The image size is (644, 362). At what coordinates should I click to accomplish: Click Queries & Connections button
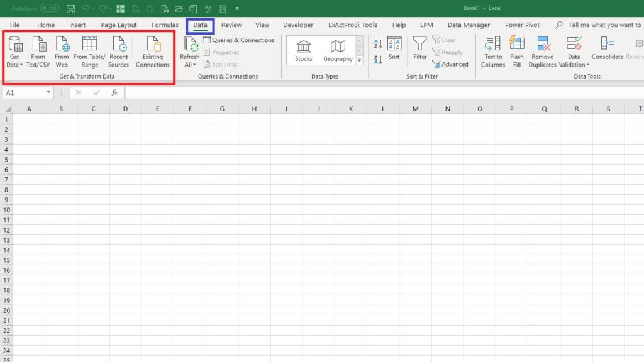click(238, 40)
